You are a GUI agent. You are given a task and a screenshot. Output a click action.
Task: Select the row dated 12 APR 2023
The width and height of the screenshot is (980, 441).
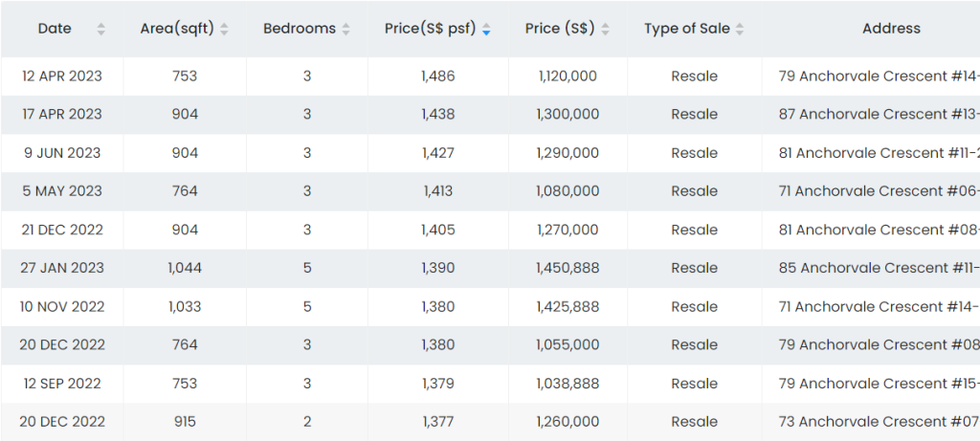(x=62, y=76)
